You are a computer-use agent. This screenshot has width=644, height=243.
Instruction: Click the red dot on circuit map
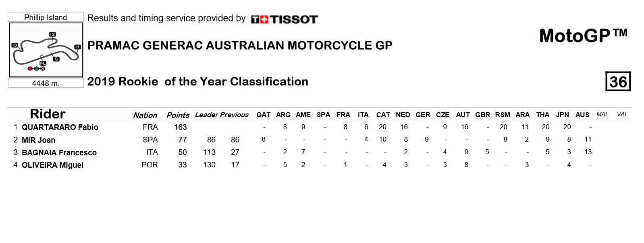30,69
